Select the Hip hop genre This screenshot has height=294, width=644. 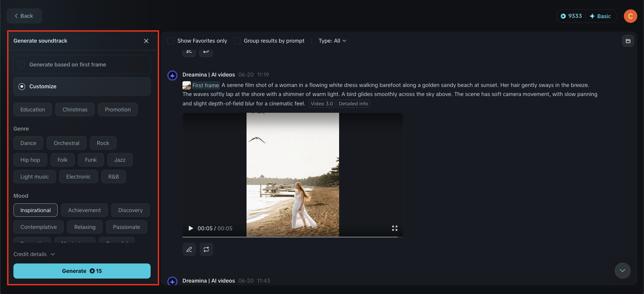(30, 160)
